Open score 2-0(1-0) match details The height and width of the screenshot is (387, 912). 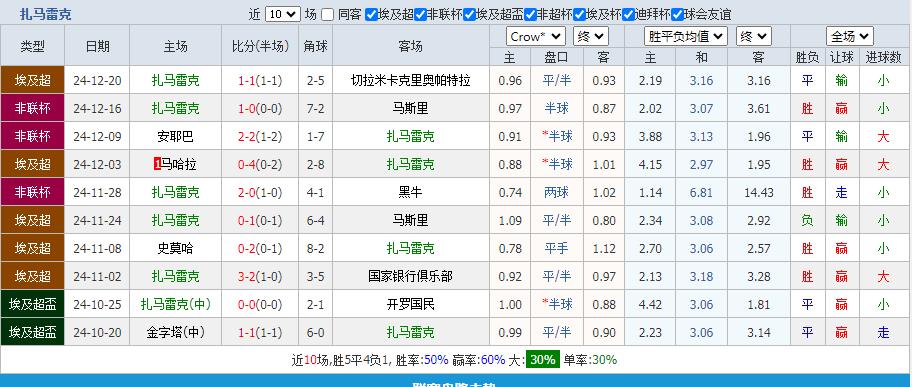pos(260,192)
